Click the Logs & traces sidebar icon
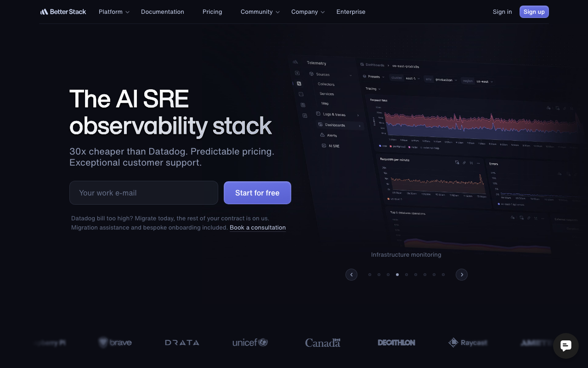This screenshot has width=588, height=368. point(318,113)
